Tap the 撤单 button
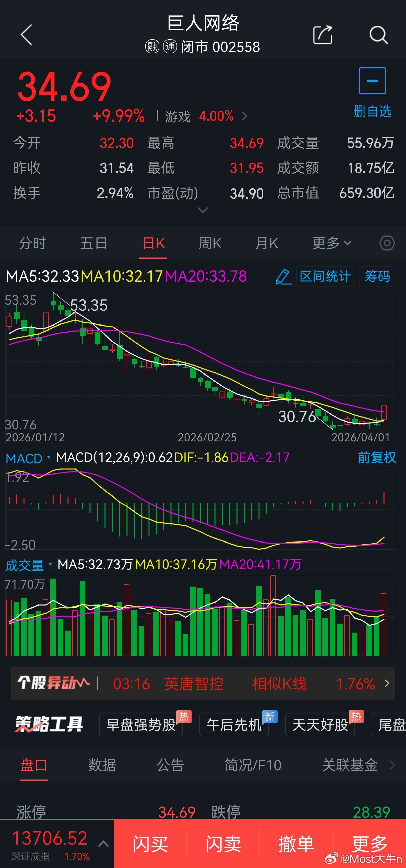This screenshot has width=406, height=868. point(296,844)
